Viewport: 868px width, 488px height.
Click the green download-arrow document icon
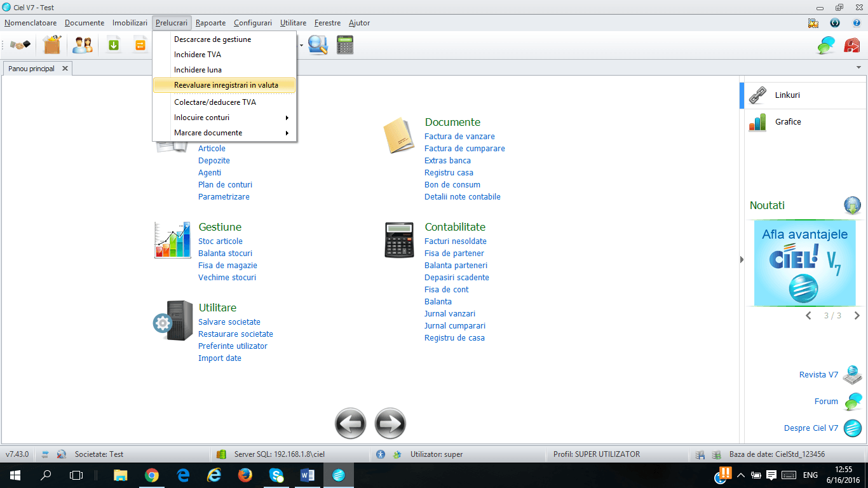pyautogui.click(x=114, y=45)
